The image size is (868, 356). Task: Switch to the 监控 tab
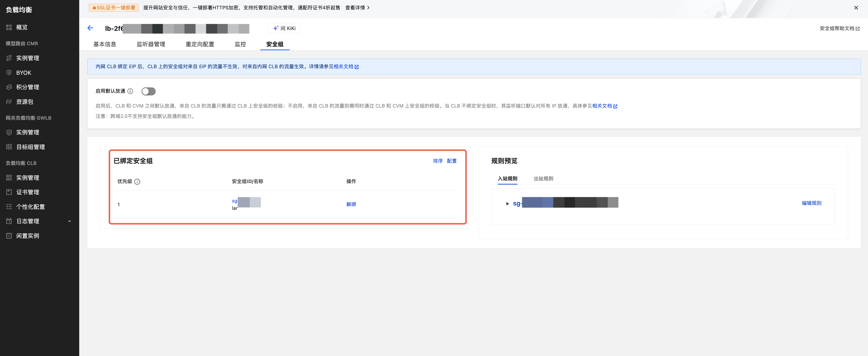[x=240, y=44]
